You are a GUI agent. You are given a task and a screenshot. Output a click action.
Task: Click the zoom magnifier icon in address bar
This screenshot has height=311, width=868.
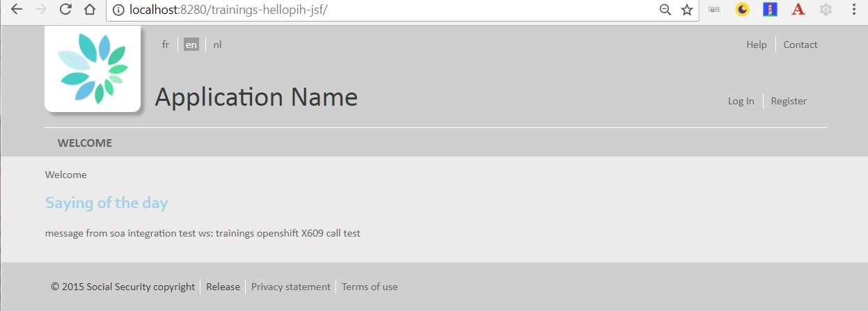(x=665, y=10)
